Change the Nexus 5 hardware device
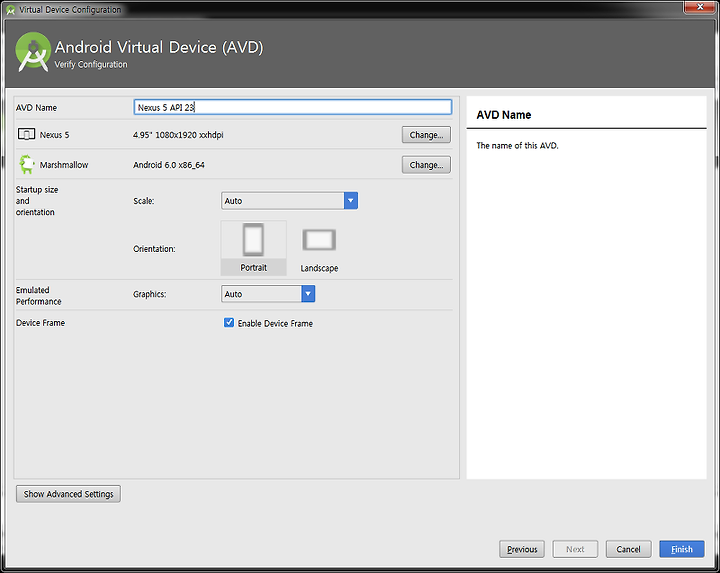This screenshot has height=573, width=720. tap(426, 135)
